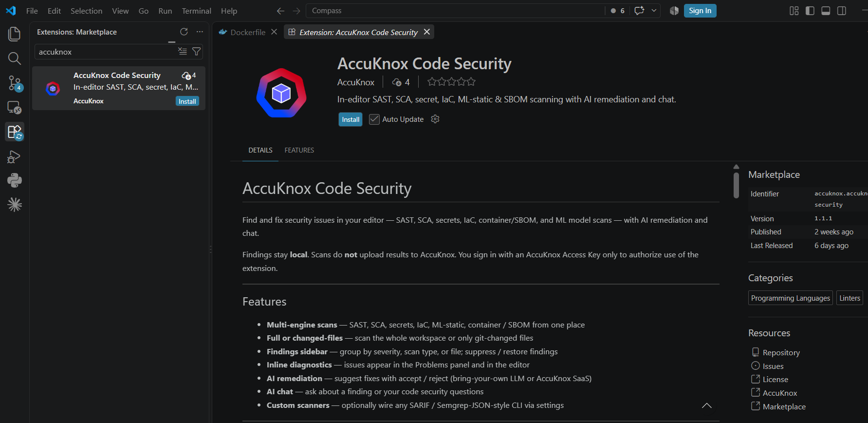
Task: Open the AccuKnox publisher link in header
Action: pyautogui.click(x=356, y=82)
